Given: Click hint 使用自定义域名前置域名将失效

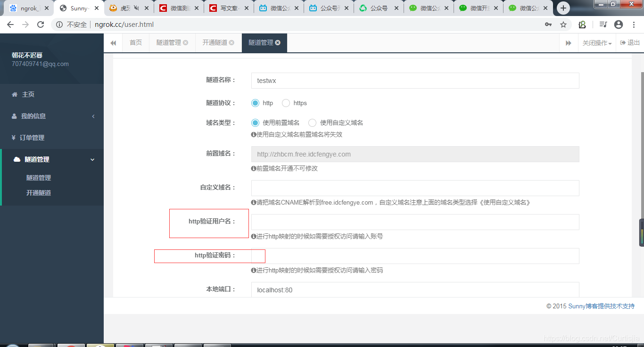Looking at the screenshot, I should [x=299, y=134].
